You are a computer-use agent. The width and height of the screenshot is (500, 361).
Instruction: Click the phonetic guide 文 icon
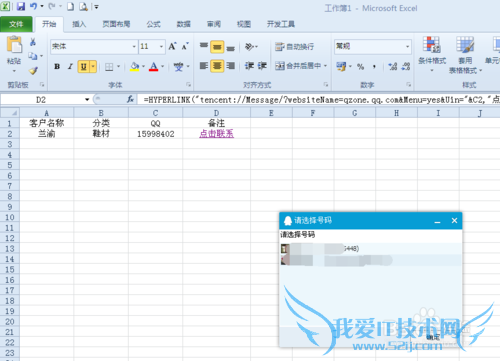coord(178,67)
